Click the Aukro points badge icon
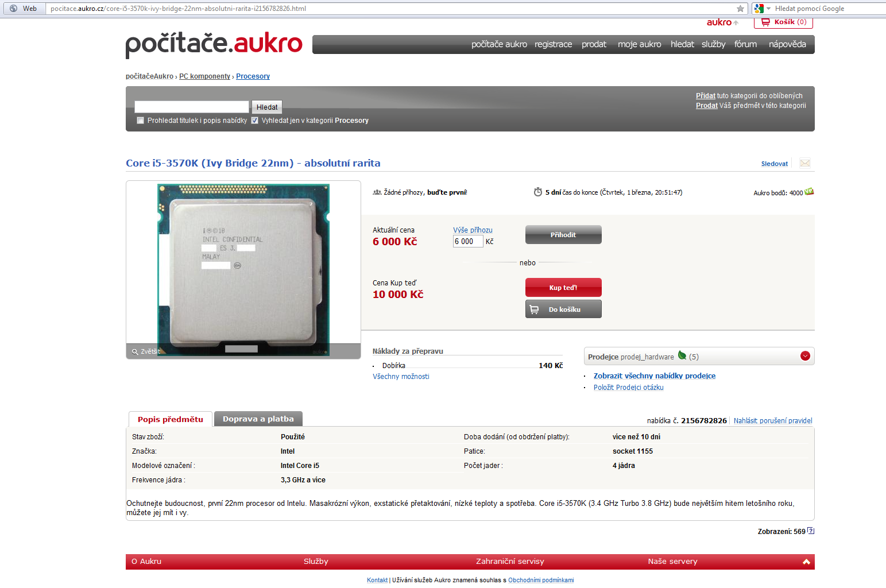Image resolution: width=886 pixels, height=588 pixels. [809, 192]
